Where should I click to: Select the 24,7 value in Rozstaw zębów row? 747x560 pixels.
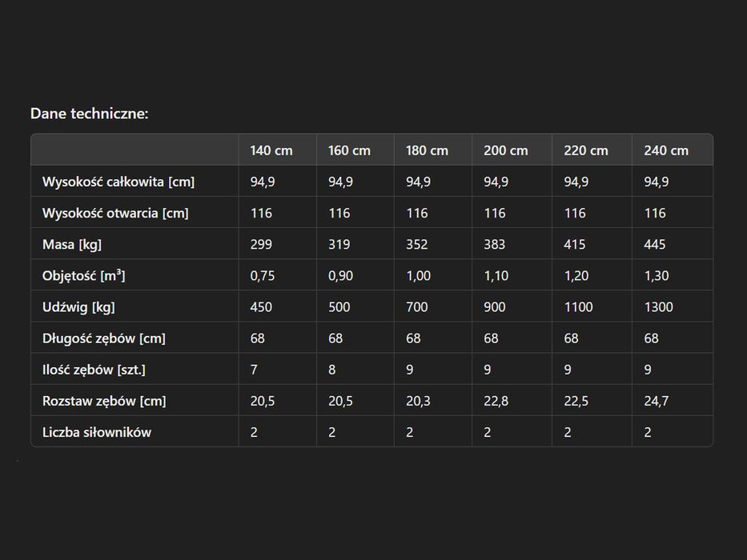[x=656, y=401]
